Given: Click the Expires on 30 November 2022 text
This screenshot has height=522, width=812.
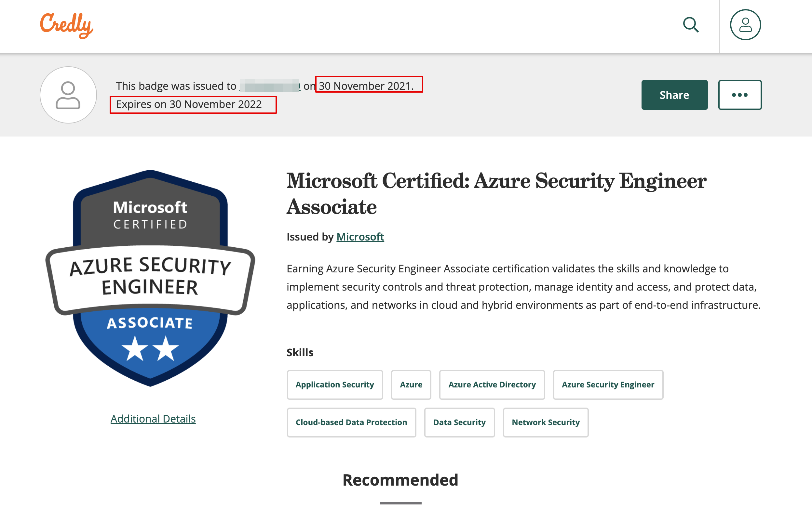Looking at the screenshot, I should [189, 104].
